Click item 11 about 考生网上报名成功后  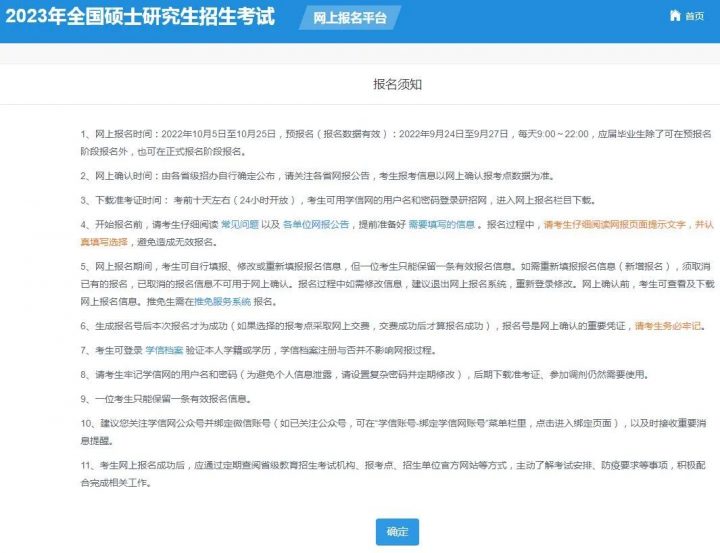point(393,474)
